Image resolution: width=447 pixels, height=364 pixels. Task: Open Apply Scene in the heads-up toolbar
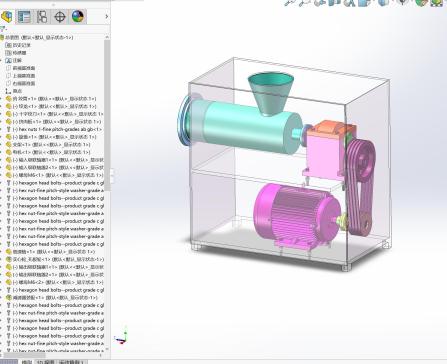click(x=437, y=3)
